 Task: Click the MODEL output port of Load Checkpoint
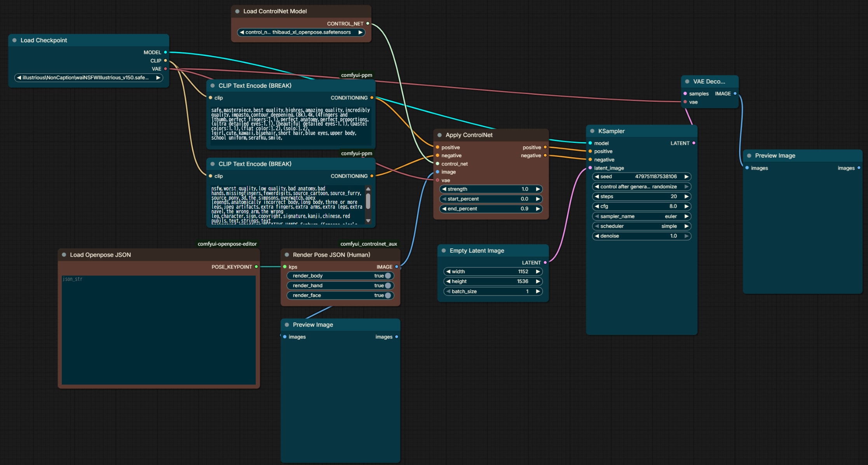166,52
